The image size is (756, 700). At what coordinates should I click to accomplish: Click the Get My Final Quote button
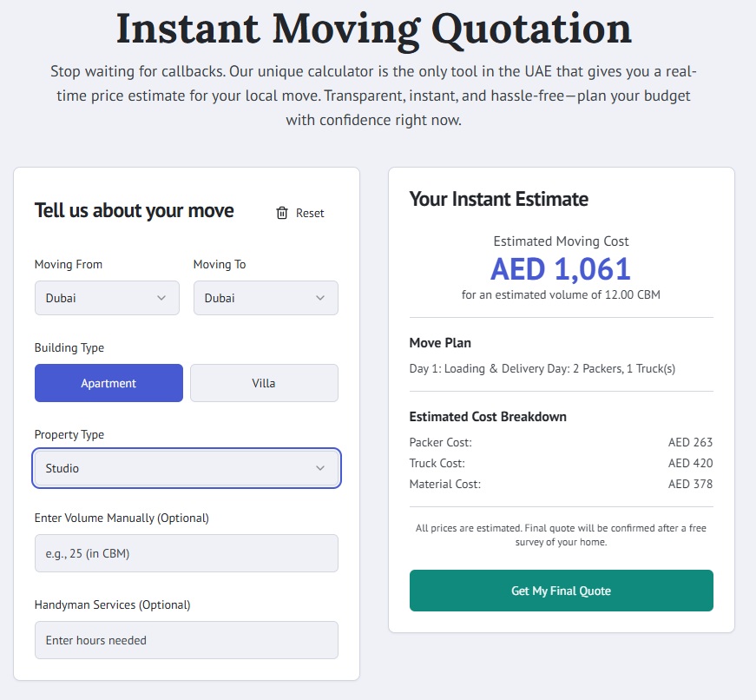(x=561, y=591)
